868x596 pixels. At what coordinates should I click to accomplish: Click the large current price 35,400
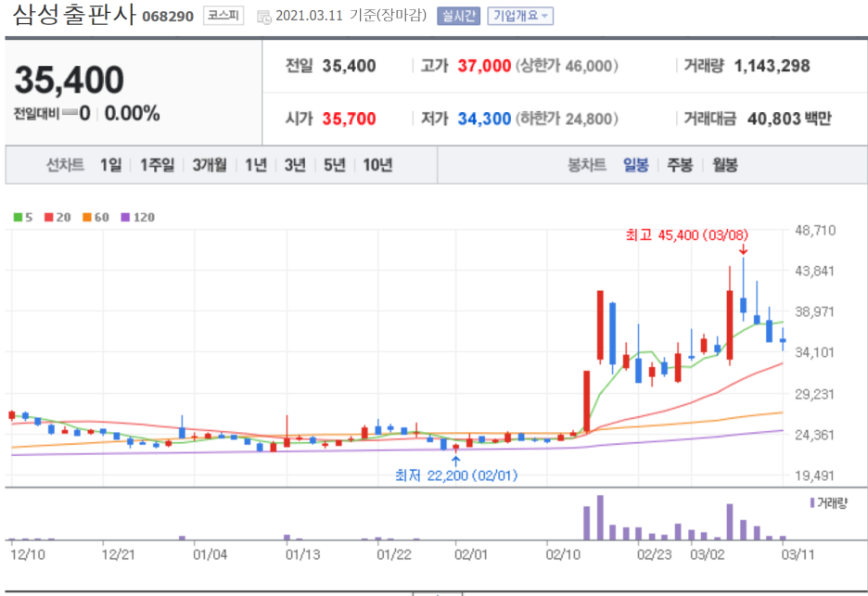click(x=70, y=80)
